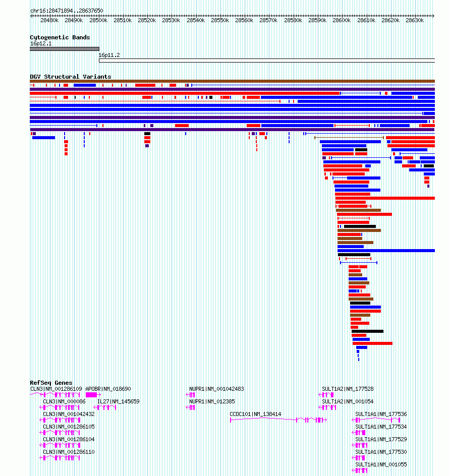
Task: Select the SULT1A1|NM_177530 transcript label
Action: click(381, 452)
